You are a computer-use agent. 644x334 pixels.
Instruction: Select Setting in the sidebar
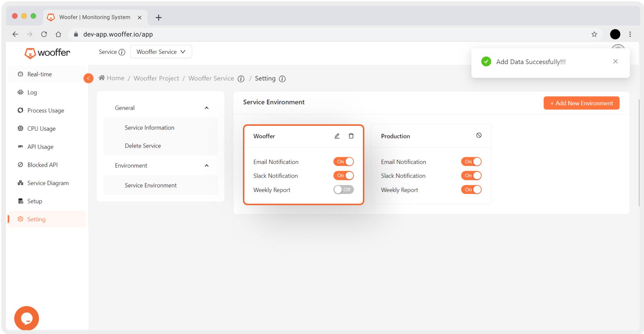coord(47,219)
